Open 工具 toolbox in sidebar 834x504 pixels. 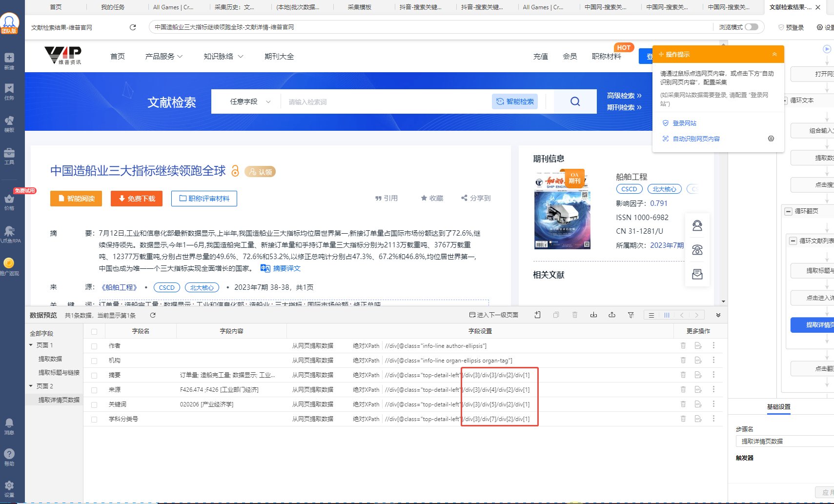pyautogui.click(x=9, y=156)
